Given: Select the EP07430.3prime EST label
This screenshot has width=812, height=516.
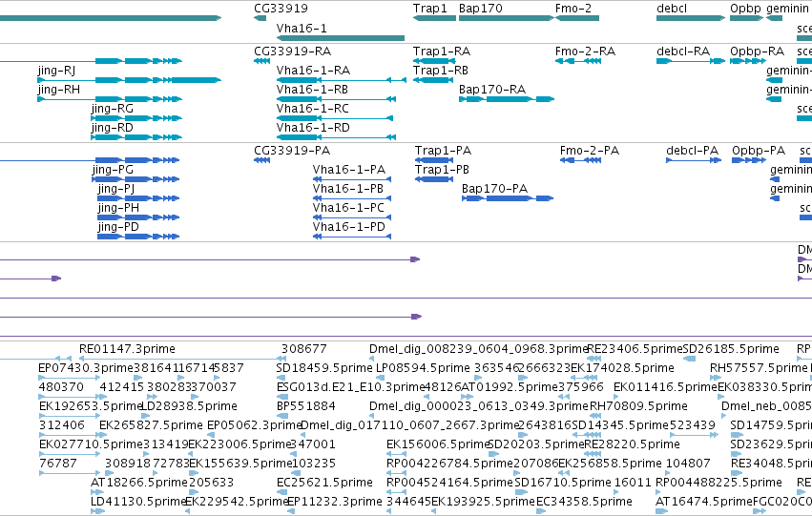Looking at the screenshot, I should click(86, 368).
